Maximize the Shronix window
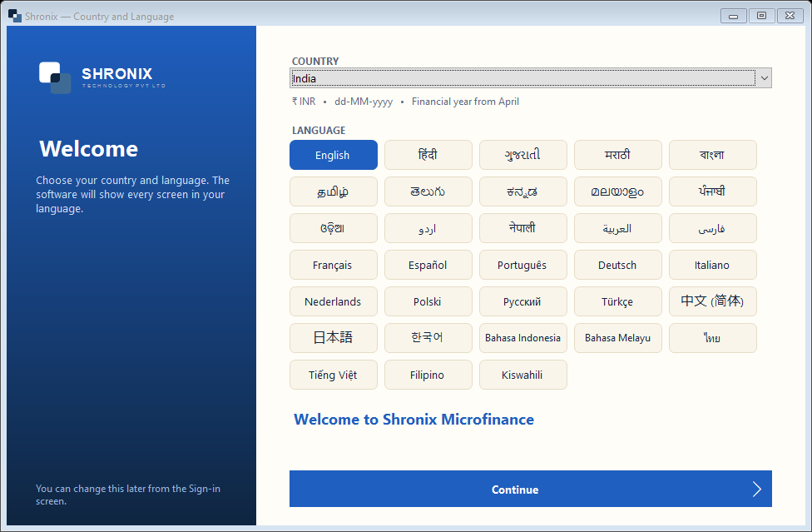The image size is (812, 532). point(761,16)
